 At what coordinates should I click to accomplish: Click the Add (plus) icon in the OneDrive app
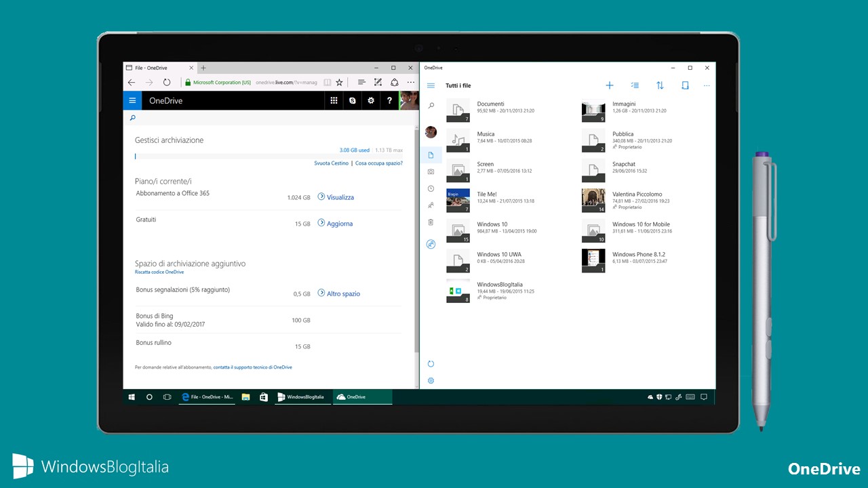tap(610, 85)
